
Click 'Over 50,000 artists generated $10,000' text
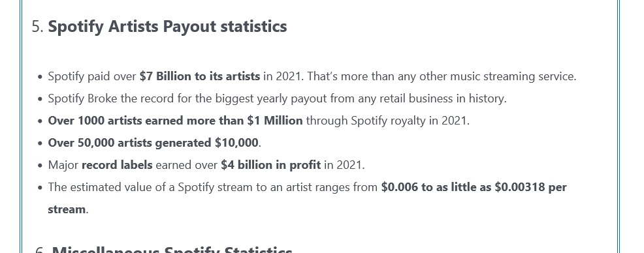click(x=153, y=143)
